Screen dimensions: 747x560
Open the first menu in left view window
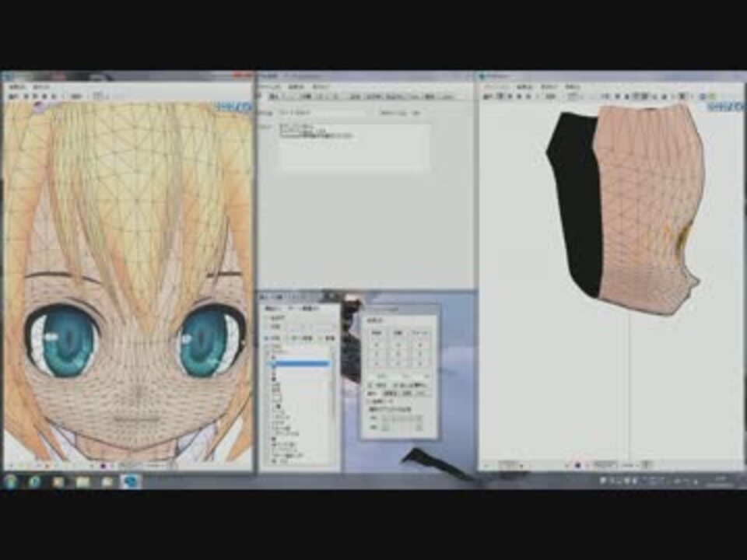click(18, 87)
